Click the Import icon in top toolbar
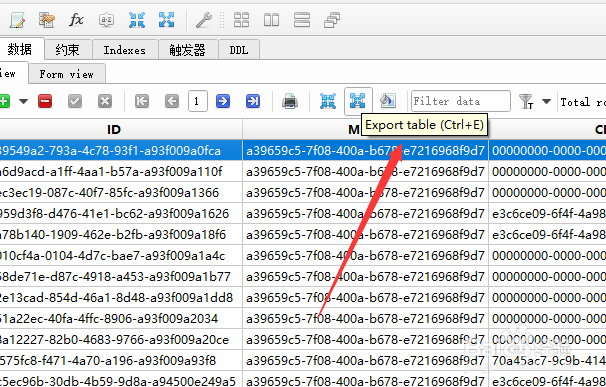The width and height of the screenshot is (606, 387). [137, 20]
